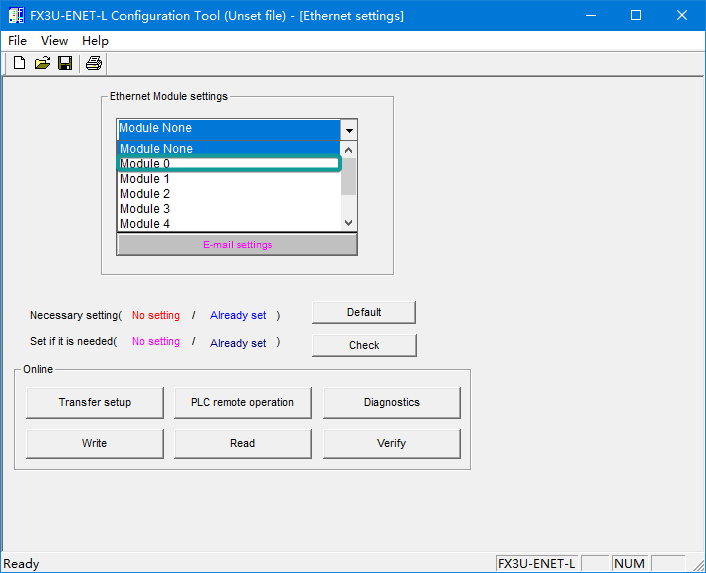Open the Help menu

click(96, 41)
